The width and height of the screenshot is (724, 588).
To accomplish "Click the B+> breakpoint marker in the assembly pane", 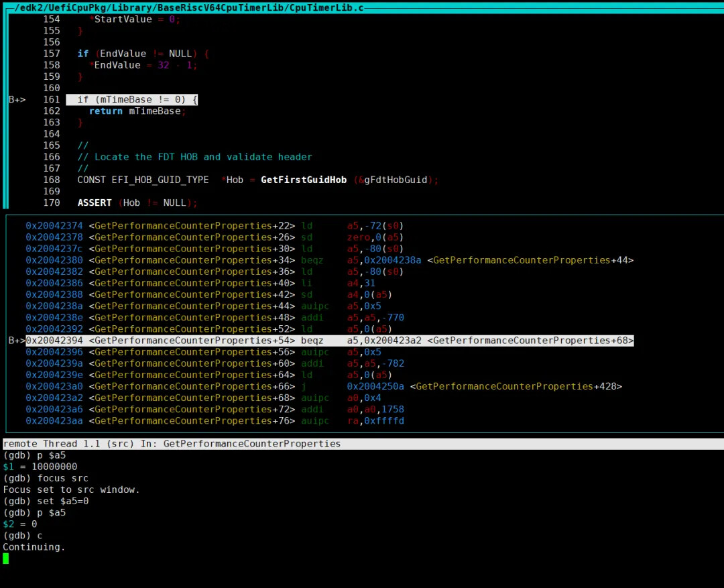I will (x=17, y=341).
